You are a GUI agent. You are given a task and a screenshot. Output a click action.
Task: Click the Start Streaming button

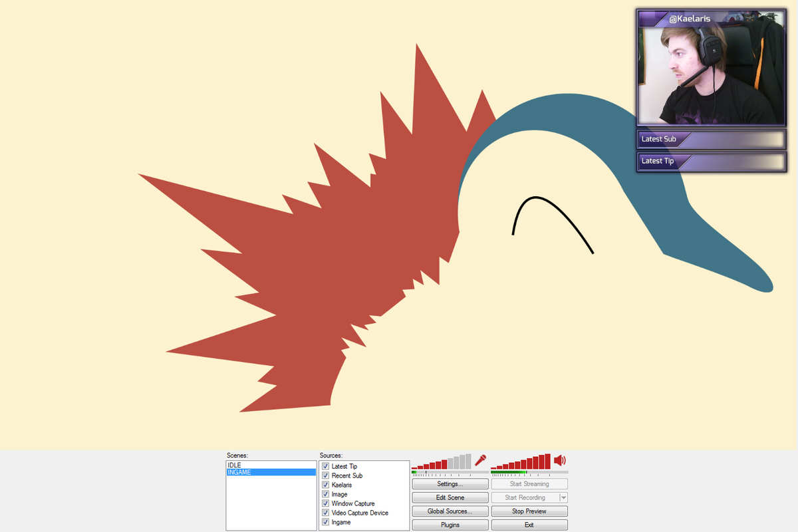529,484
